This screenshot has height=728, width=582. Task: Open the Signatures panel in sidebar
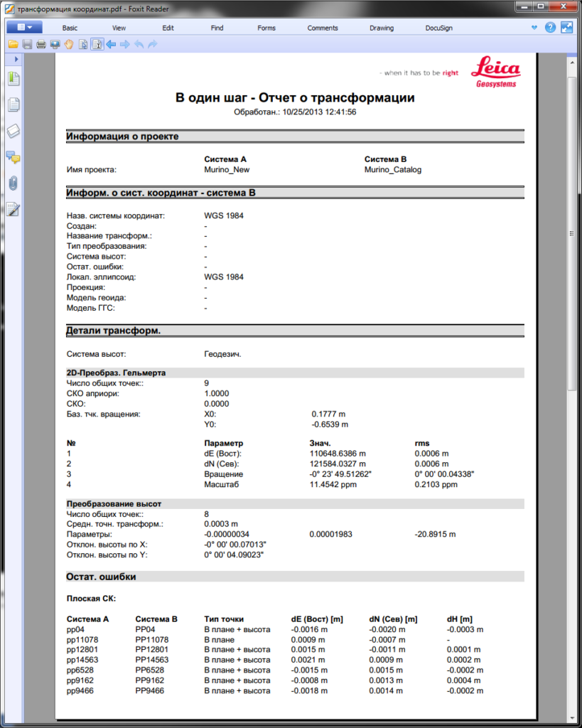pos(13,210)
